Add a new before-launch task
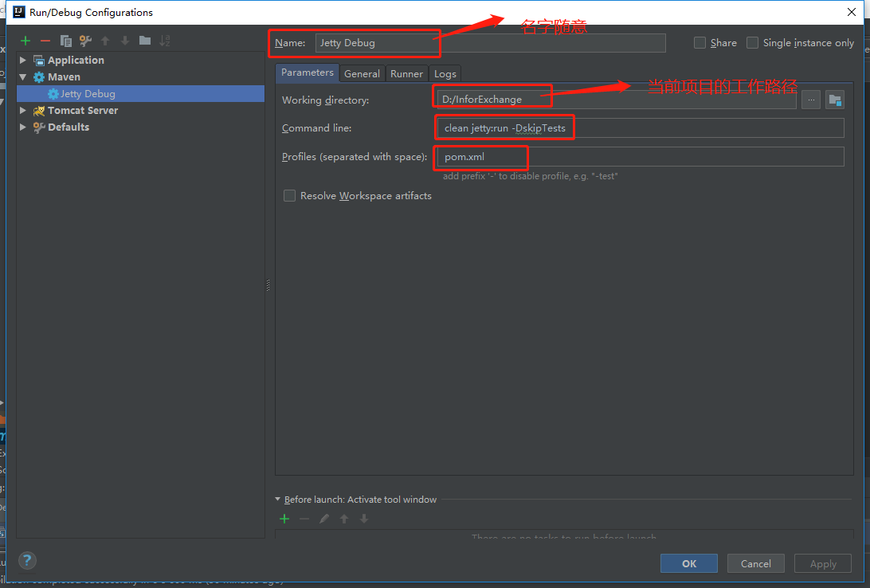Screen dimensions: 870x588 [284, 519]
